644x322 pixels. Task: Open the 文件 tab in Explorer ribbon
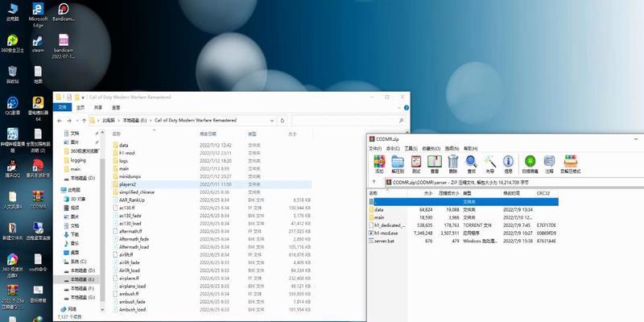click(x=63, y=108)
